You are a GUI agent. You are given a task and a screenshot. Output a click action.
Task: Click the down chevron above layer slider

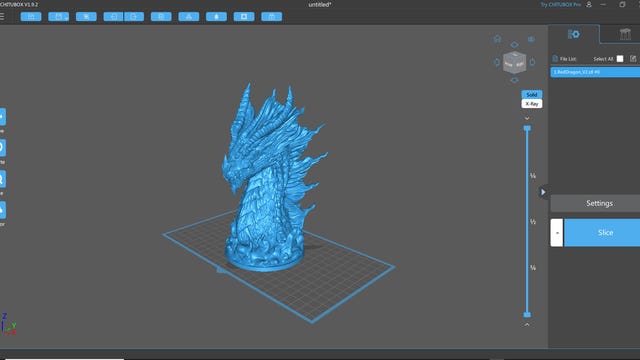click(527, 118)
